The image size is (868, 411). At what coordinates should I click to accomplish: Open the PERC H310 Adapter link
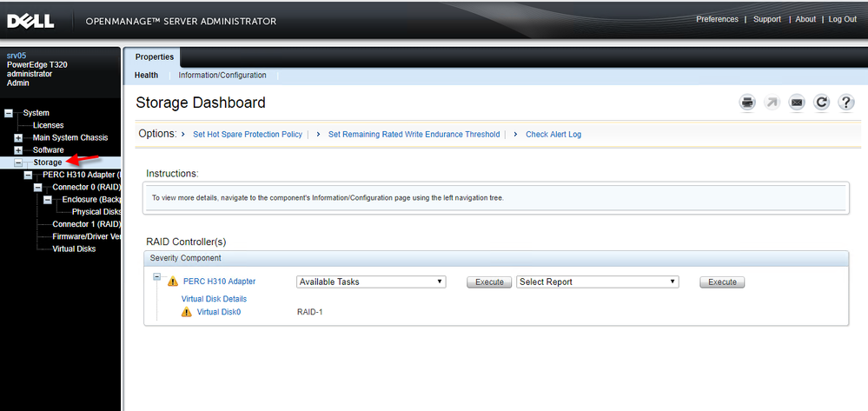click(219, 282)
